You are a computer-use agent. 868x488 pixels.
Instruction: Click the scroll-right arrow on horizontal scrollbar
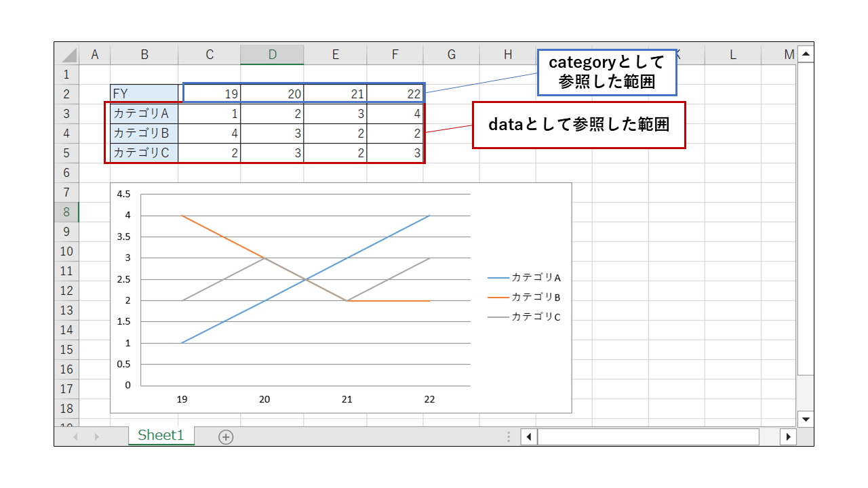pos(789,436)
